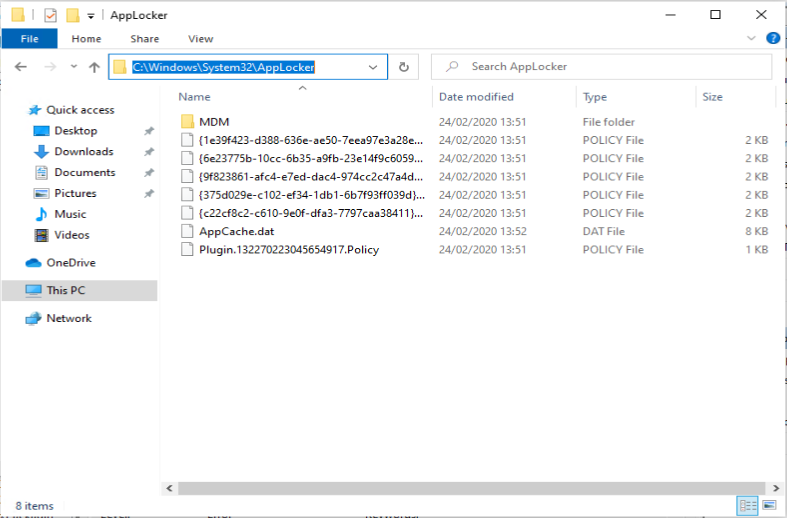
Task: Click the 8 KB size cell
Action: (x=756, y=231)
